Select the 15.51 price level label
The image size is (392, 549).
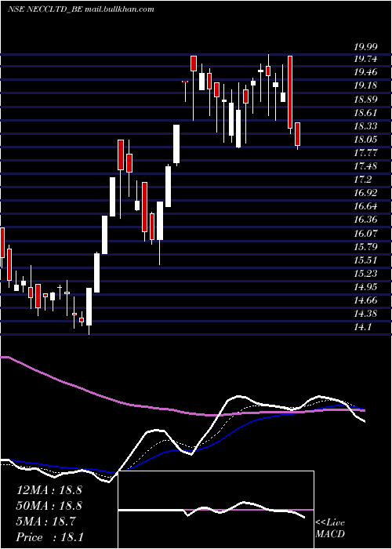[x=366, y=260]
